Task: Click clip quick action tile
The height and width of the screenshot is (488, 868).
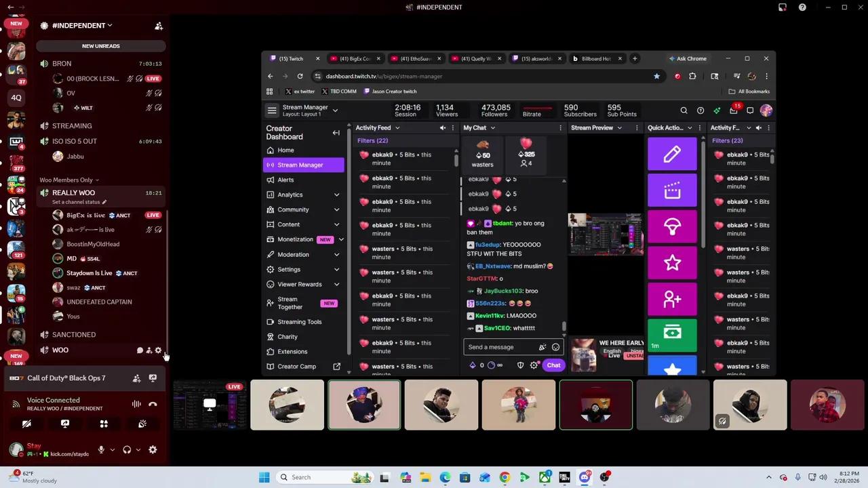Action: click(672, 190)
